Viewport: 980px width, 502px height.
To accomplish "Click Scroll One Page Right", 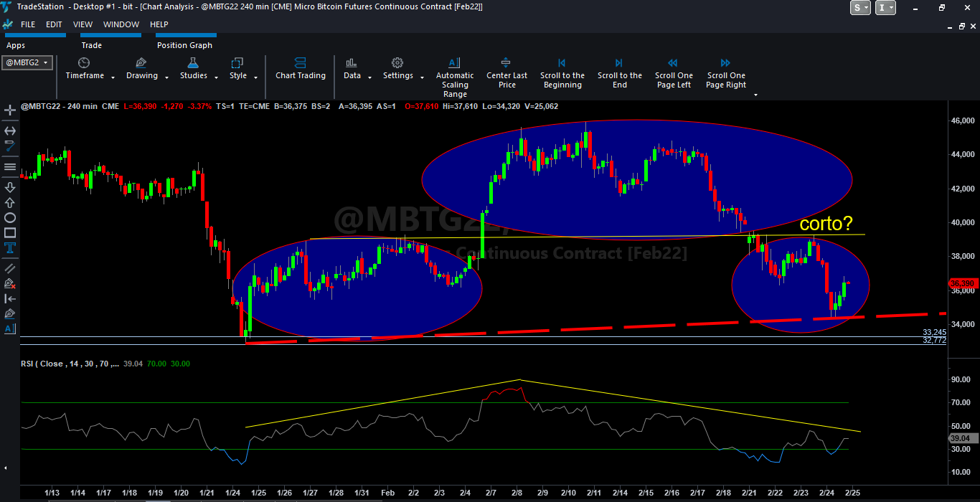I will coord(726,73).
